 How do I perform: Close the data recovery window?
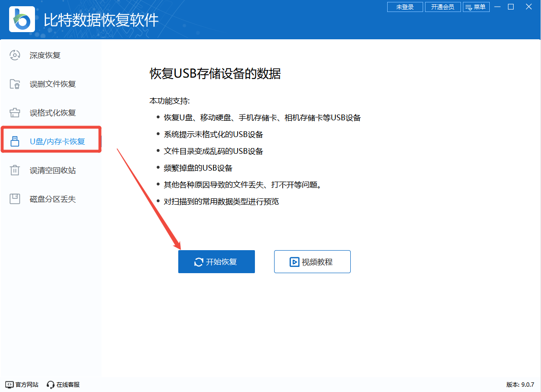[529, 7]
